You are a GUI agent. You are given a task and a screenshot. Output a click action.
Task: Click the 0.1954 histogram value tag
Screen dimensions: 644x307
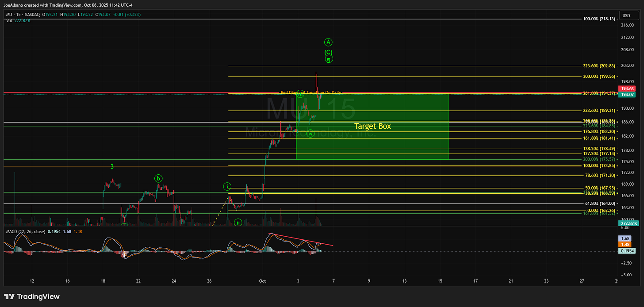point(626,251)
